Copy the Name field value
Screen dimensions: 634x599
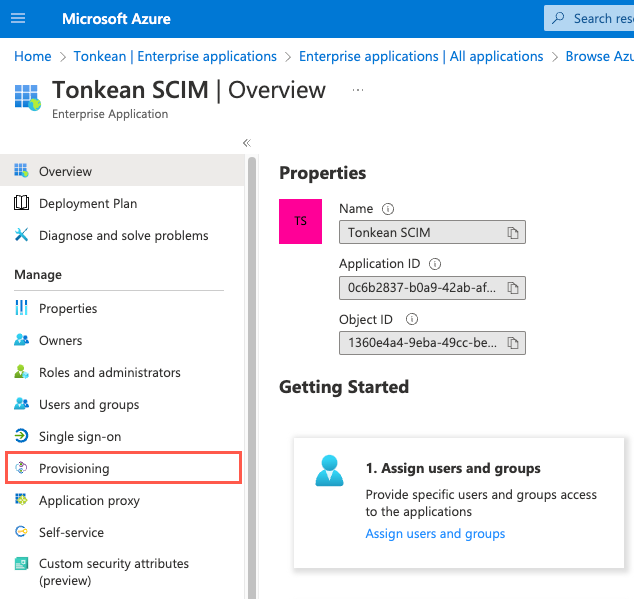[512, 233]
